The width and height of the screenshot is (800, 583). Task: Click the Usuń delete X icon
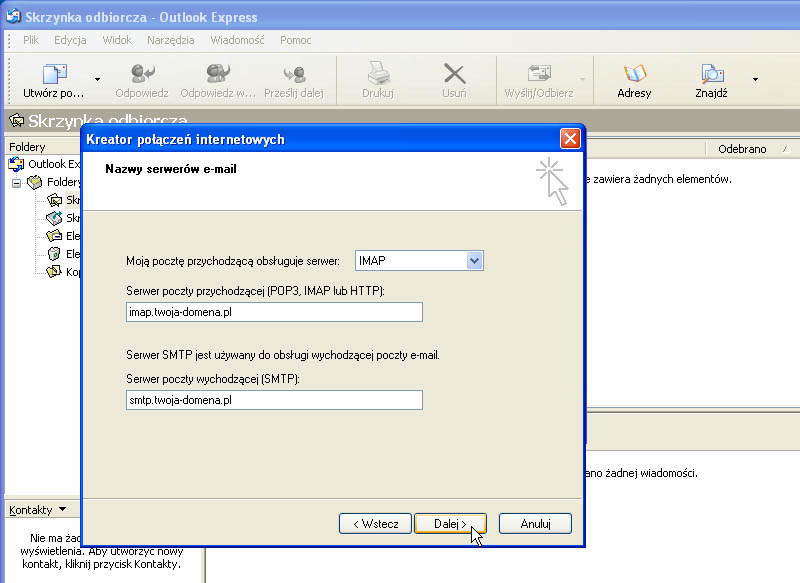454,73
